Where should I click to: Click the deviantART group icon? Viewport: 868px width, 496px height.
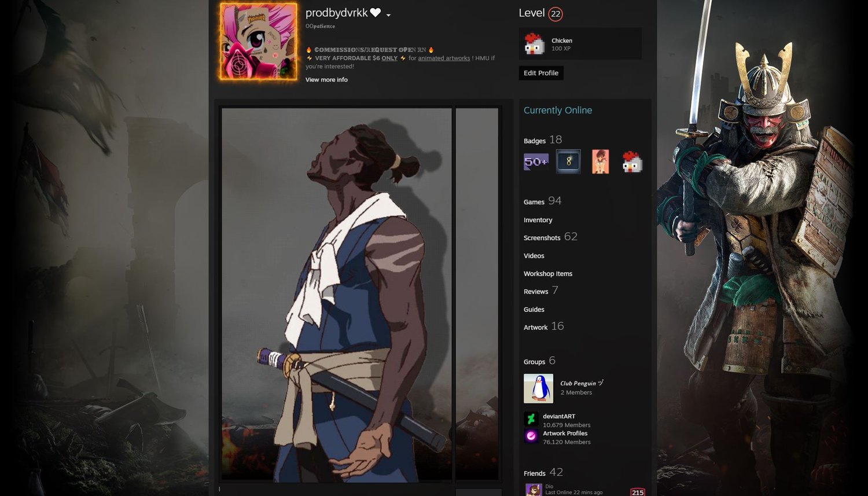tap(531, 419)
